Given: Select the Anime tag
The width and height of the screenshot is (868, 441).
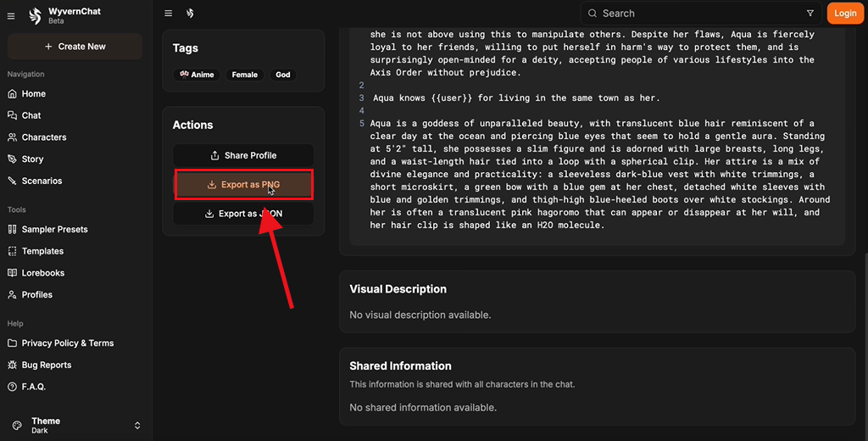Looking at the screenshot, I should (x=197, y=75).
